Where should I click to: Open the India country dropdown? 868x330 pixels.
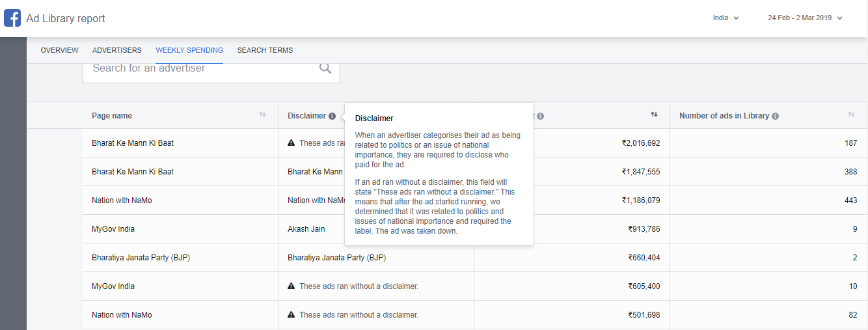click(726, 18)
